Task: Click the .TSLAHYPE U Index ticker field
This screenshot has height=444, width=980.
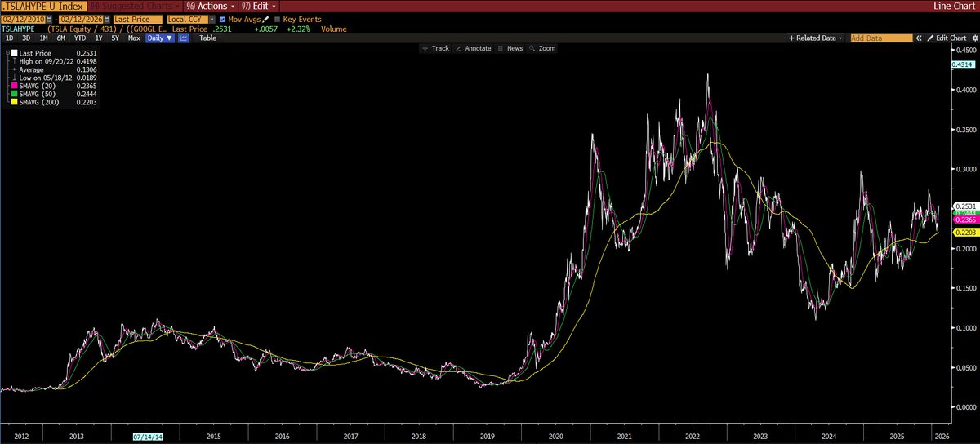Action: [42, 6]
